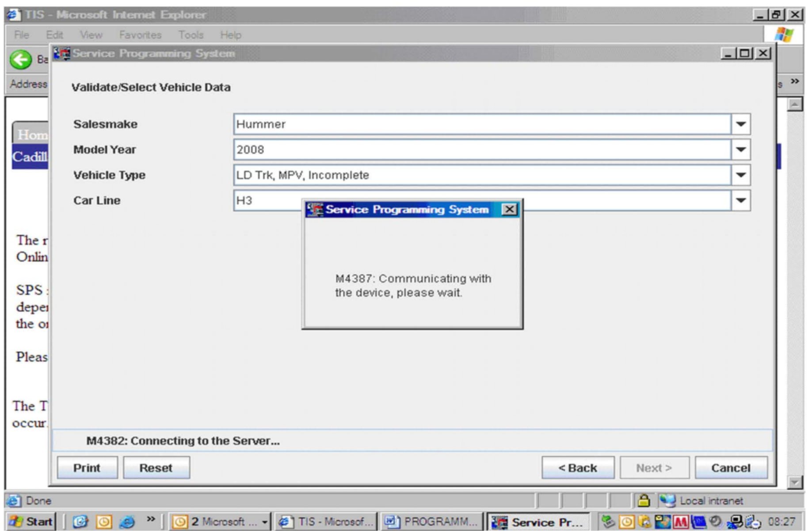Go to previous step with Back button
This screenshot has height=531, width=812.
click(x=578, y=468)
